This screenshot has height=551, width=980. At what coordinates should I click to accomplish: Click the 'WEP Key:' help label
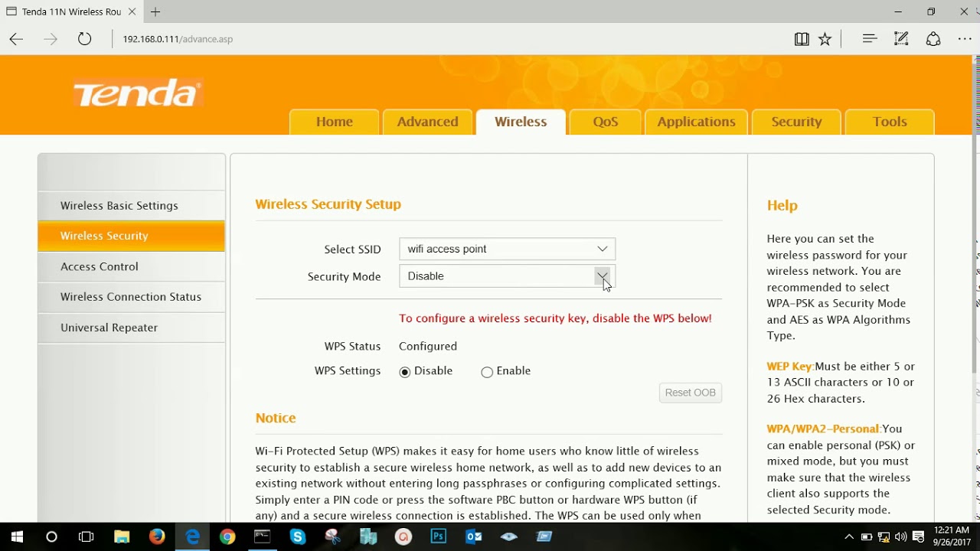click(x=790, y=367)
